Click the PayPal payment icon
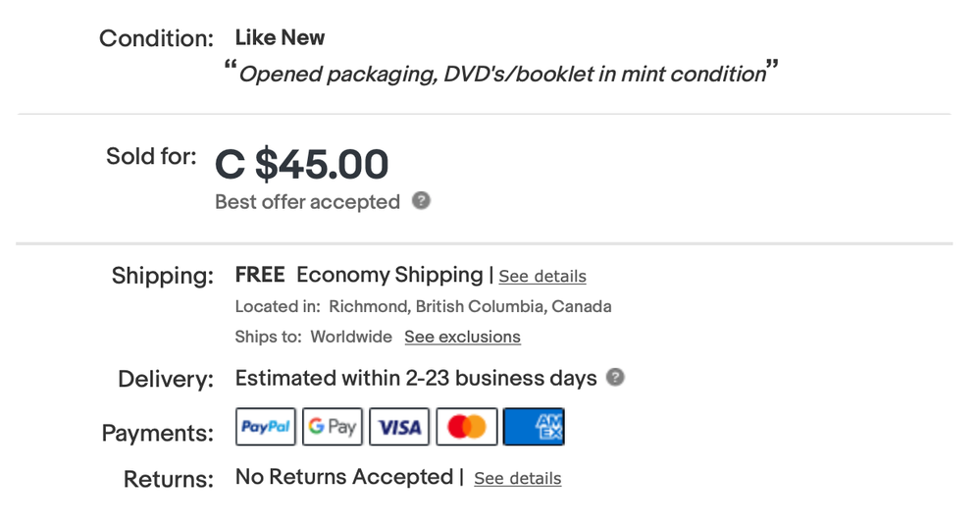The width and height of the screenshot is (980, 524). pos(266,427)
